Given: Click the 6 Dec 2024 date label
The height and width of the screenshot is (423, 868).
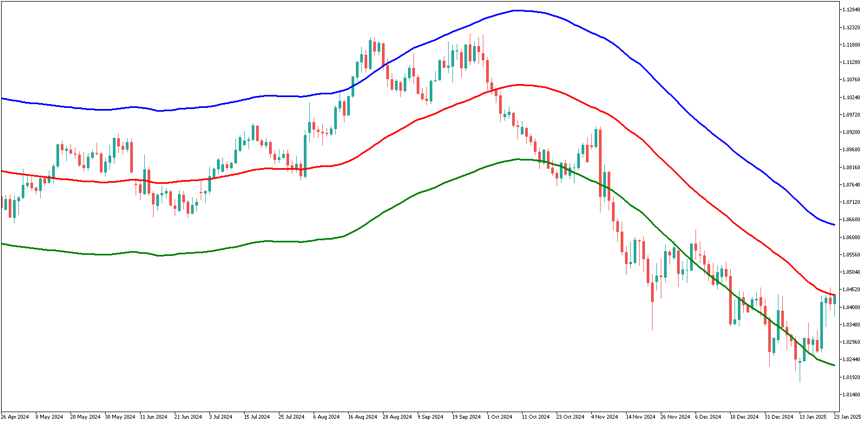Looking at the screenshot, I should (708, 417).
